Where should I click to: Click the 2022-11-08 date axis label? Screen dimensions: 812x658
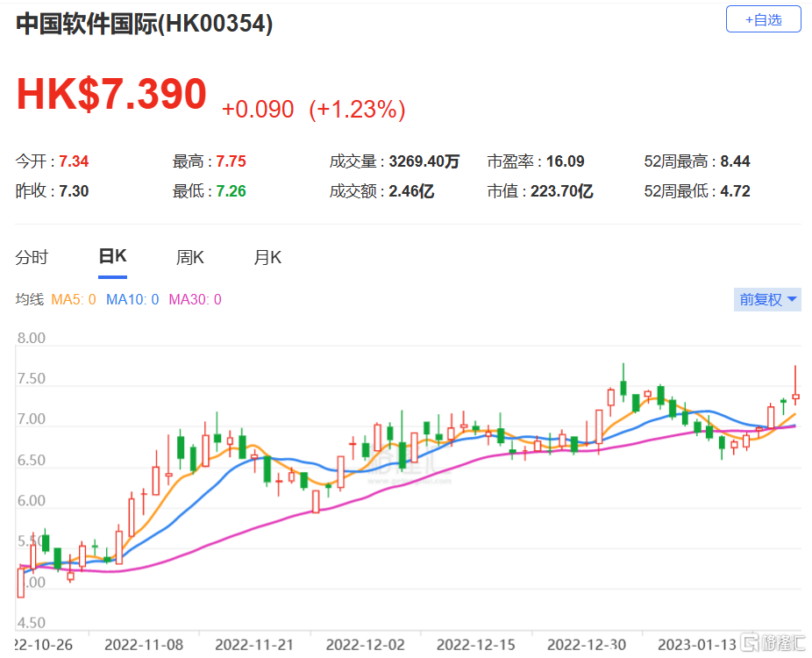coord(143,645)
